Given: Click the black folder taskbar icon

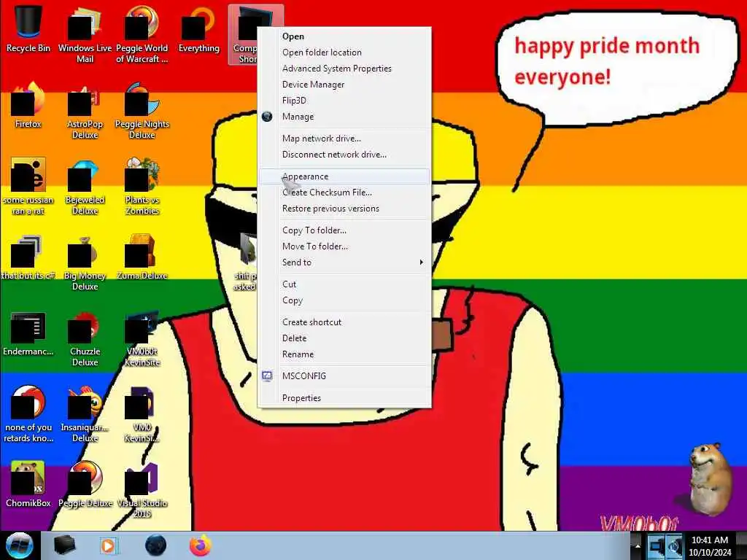Looking at the screenshot, I should click(x=64, y=545).
